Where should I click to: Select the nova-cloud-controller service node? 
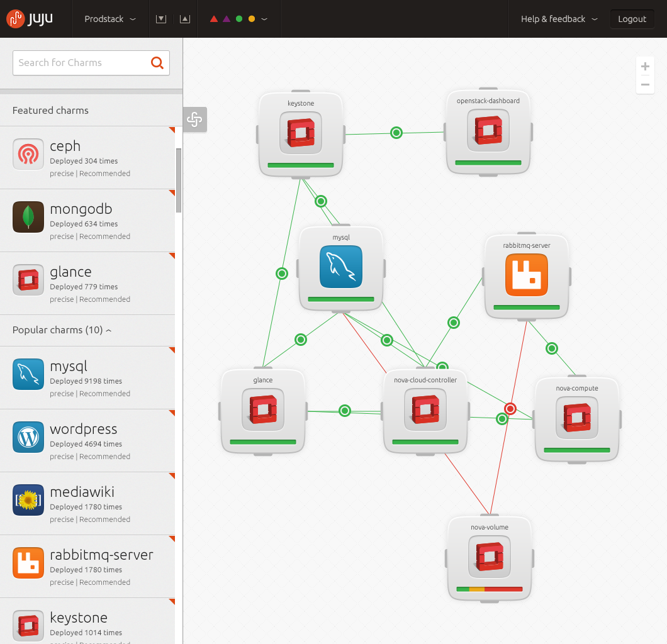pyautogui.click(x=425, y=411)
